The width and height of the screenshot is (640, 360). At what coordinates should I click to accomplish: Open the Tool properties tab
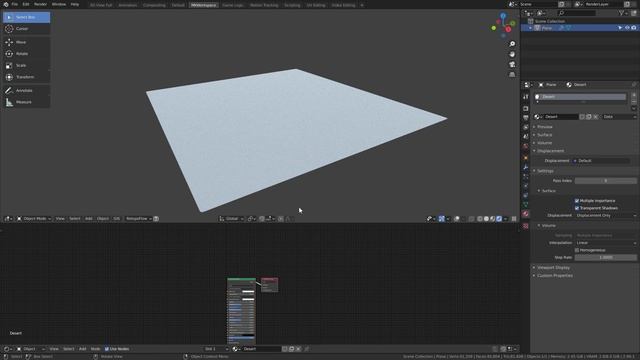pyautogui.click(x=526, y=97)
